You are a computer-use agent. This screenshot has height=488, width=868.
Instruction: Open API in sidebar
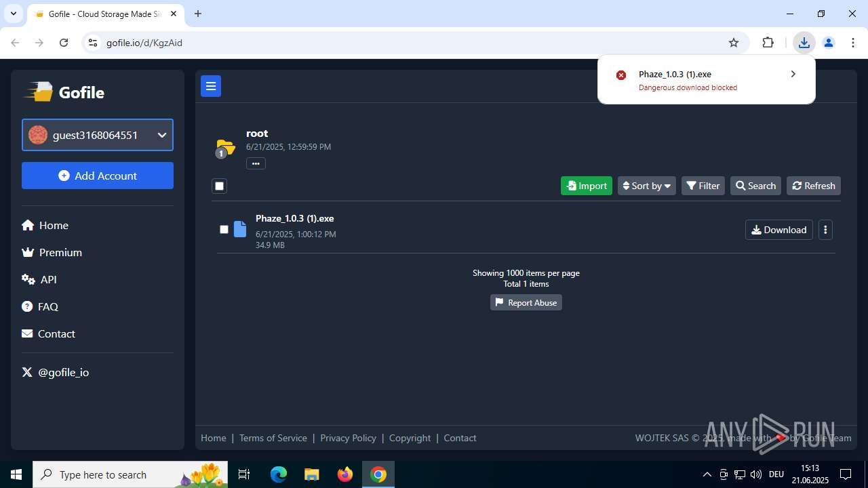point(39,279)
